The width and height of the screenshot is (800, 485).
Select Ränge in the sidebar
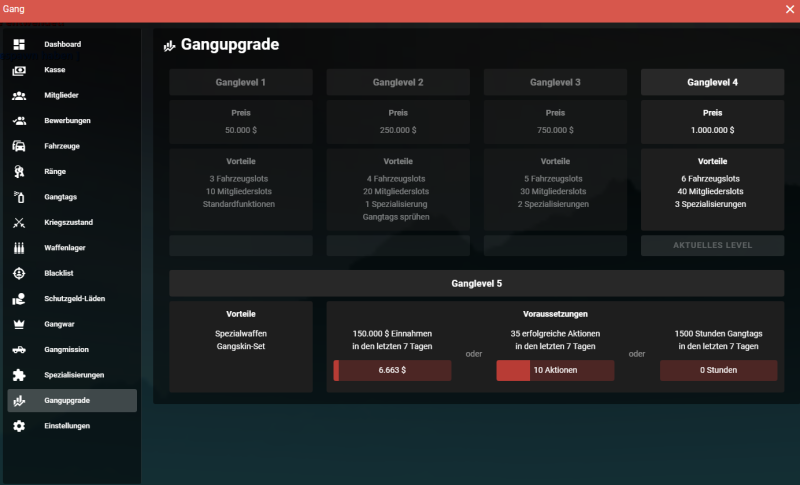pyautogui.click(x=72, y=172)
